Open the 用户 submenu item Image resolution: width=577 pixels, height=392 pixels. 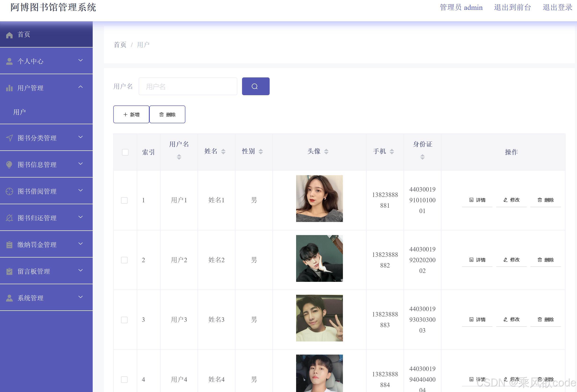pyautogui.click(x=20, y=112)
